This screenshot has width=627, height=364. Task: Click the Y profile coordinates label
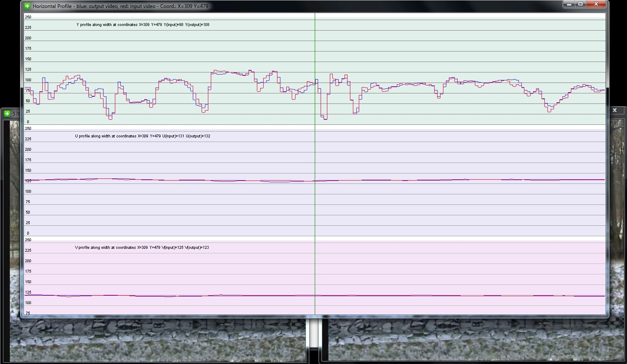(142, 25)
